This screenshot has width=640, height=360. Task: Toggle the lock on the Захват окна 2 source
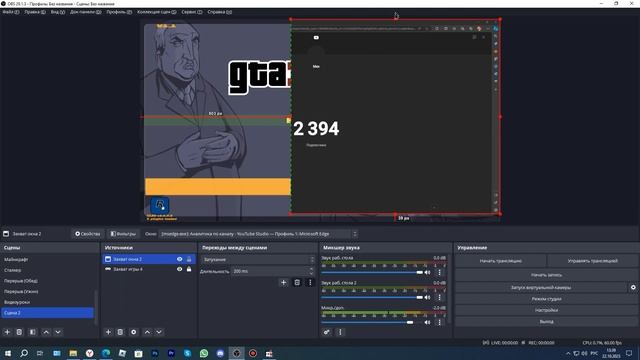click(189, 259)
